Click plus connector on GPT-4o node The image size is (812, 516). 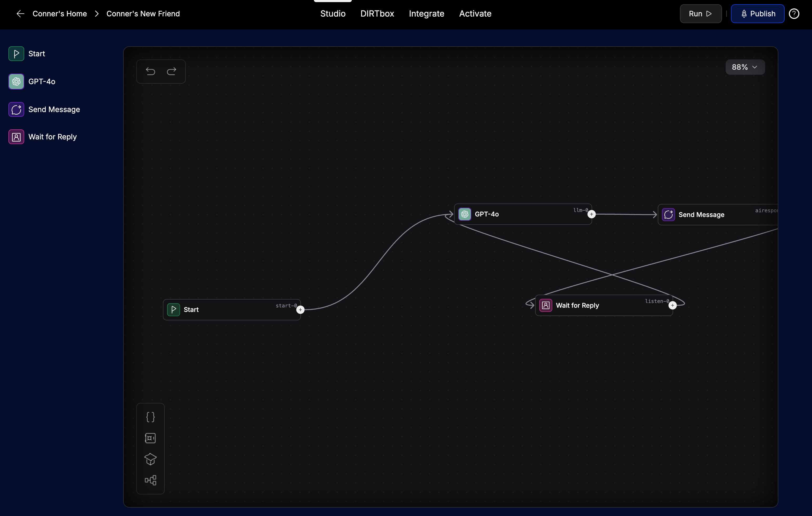coord(591,214)
